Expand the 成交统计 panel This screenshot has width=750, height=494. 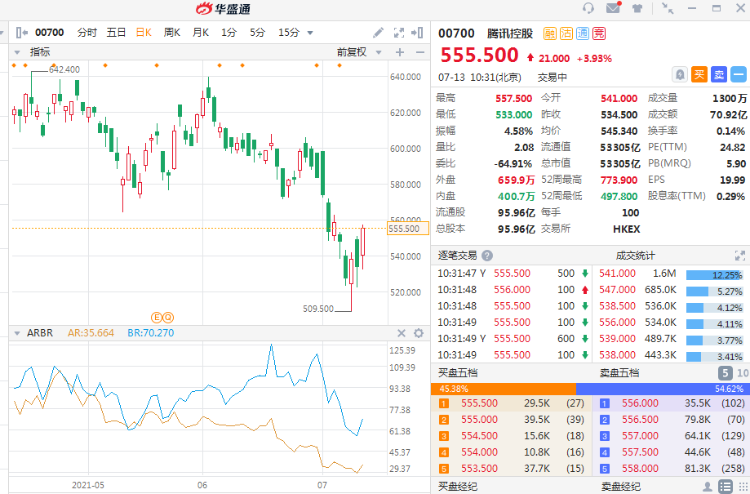click(739, 256)
